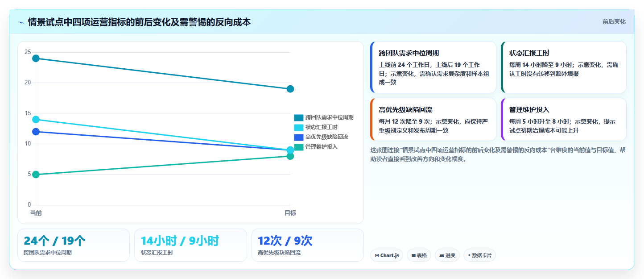Click the 14小时 / 9小时 stat card
Screen dimensions: 644x279
point(190,245)
